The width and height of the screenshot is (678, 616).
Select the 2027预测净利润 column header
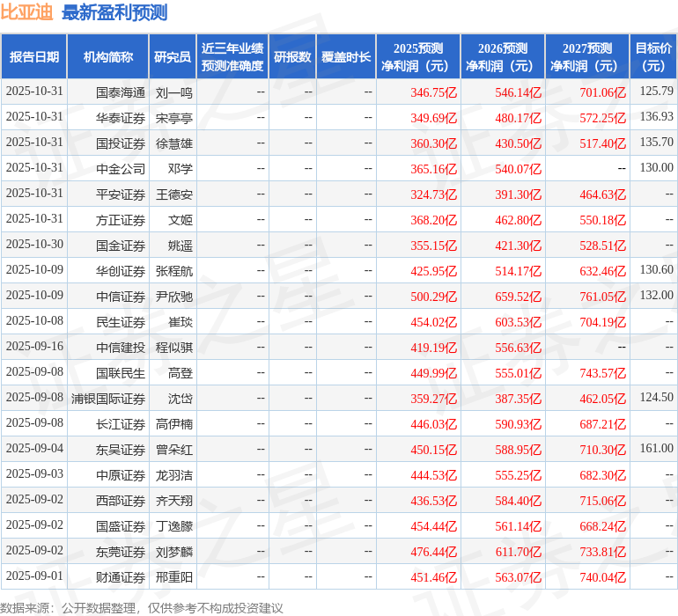(x=587, y=56)
